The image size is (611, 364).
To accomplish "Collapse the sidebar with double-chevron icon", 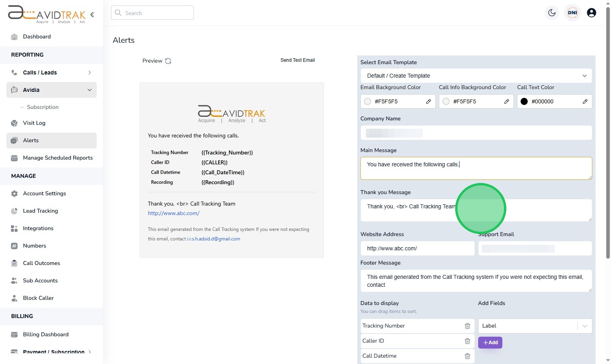I will [x=92, y=15].
